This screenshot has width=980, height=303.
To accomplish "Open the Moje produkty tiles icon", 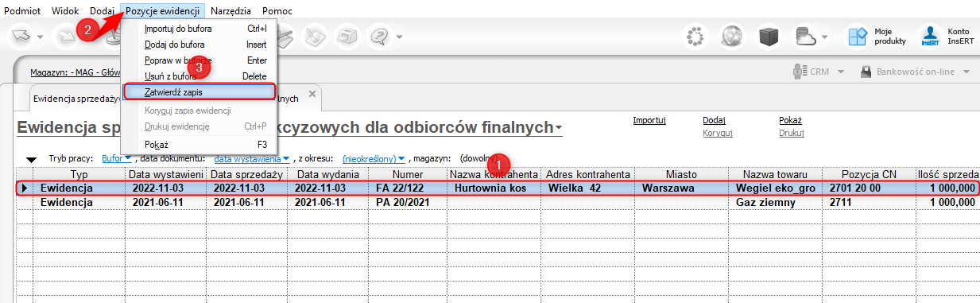I will coord(857,37).
